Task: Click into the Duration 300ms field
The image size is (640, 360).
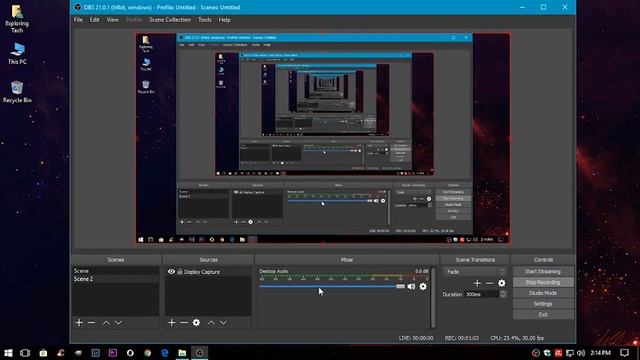Action: coord(482,294)
